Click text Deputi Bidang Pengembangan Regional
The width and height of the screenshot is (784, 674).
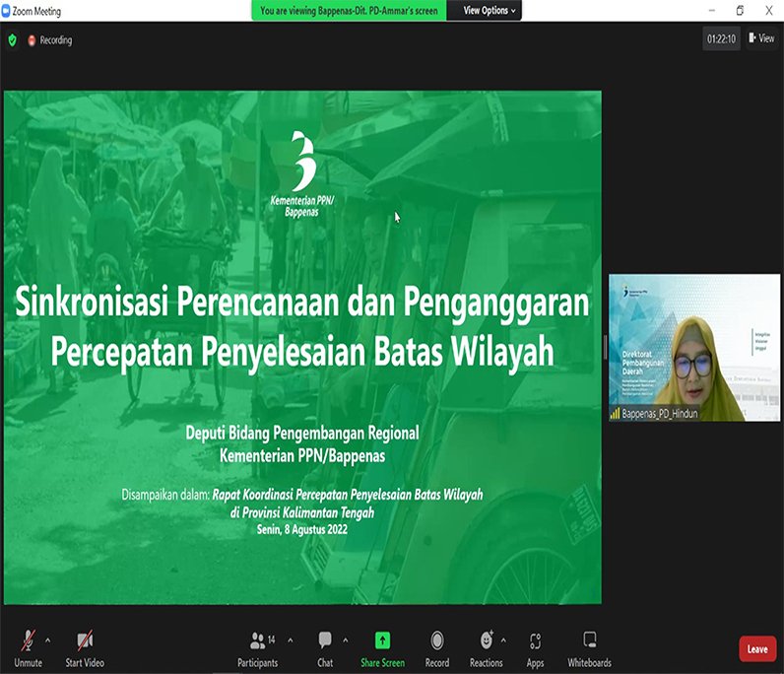coord(302,433)
